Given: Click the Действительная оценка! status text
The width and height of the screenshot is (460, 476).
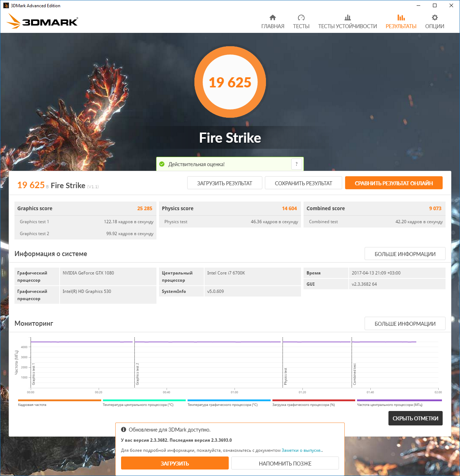Looking at the screenshot, I should (197, 164).
